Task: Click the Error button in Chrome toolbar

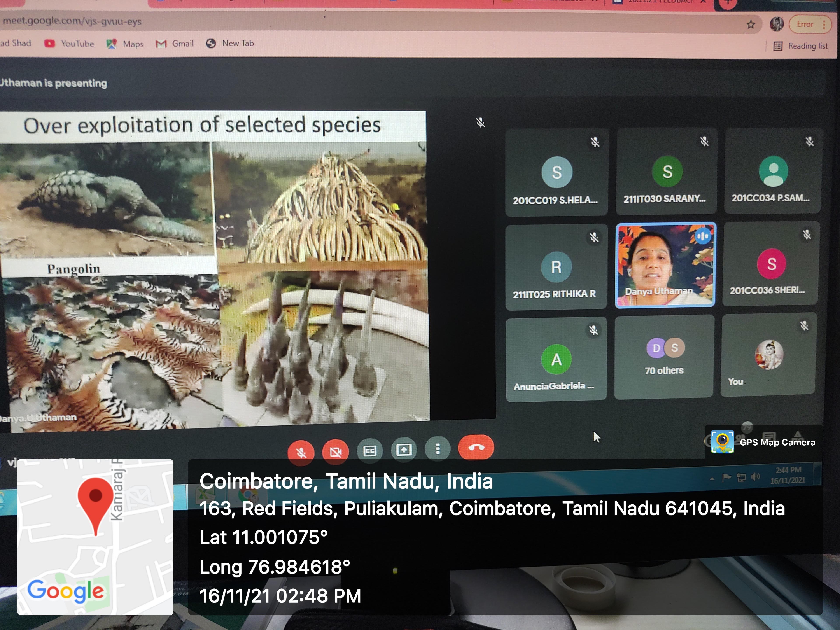Action: pyautogui.click(x=805, y=24)
